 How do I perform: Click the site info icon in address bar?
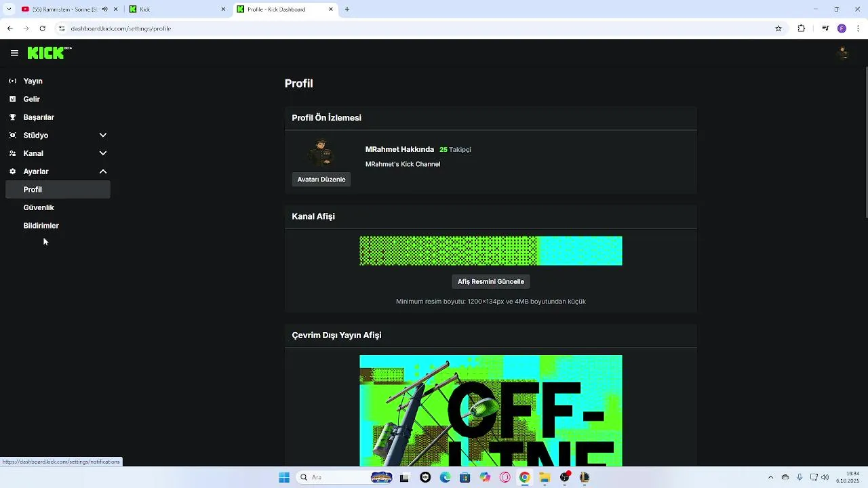point(62,28)
